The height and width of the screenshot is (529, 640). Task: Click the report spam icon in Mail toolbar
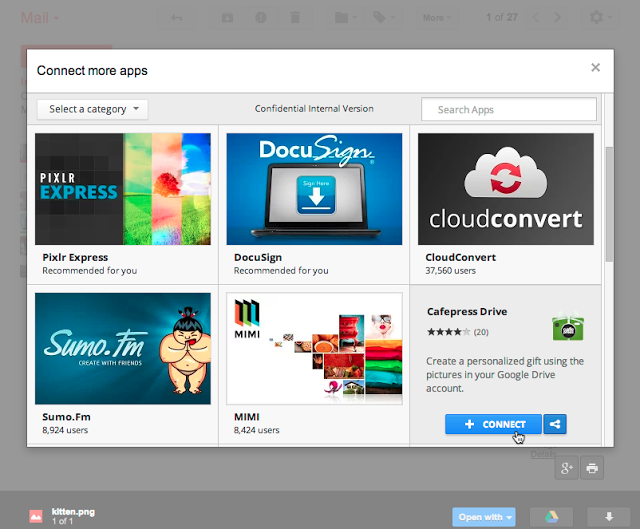(x=261, y=18)
